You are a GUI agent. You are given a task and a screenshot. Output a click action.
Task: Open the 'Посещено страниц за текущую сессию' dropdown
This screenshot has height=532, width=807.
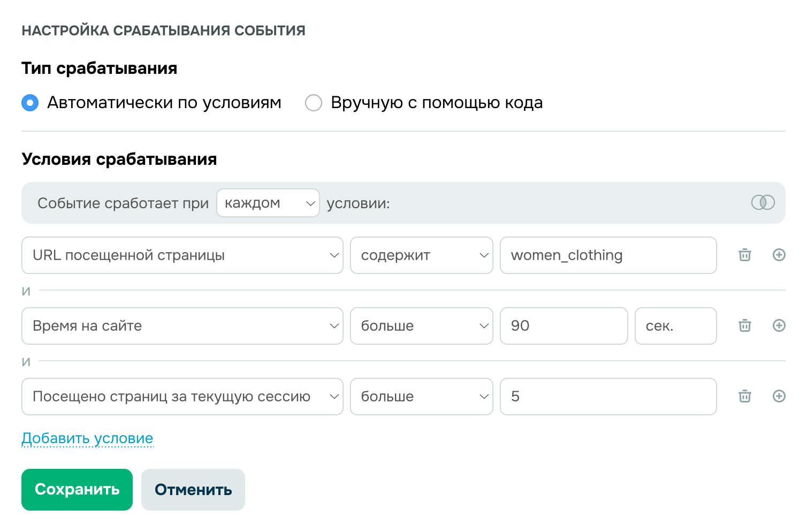tap(182, 396)
